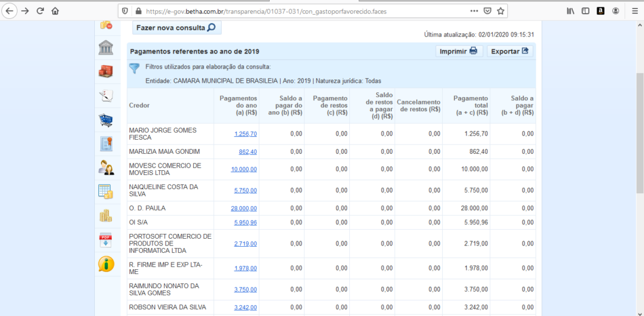Bookmark this page with the star icon
The height and width of the screenshot is (316, 644).
(x=501, y=11)
